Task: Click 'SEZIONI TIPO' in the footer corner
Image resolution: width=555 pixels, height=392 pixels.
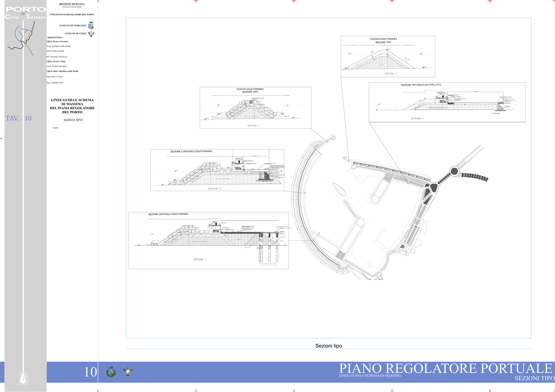Action: click(535, 378)
